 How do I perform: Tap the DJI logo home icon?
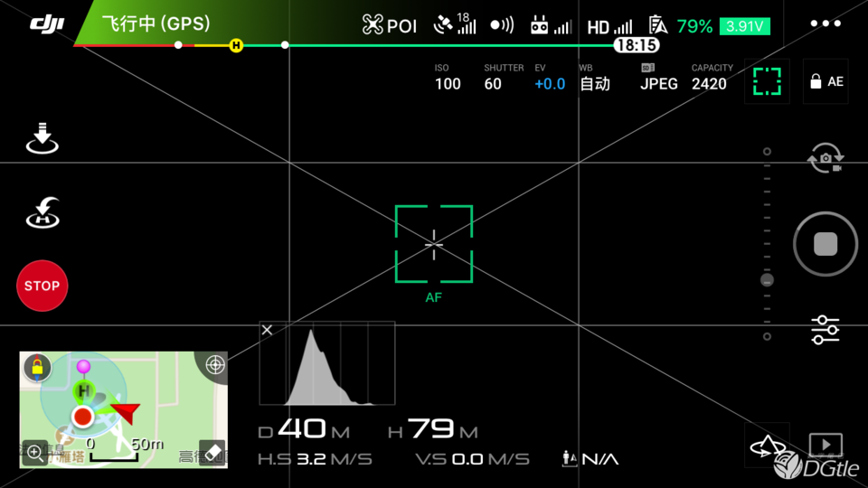coord(46,23)
